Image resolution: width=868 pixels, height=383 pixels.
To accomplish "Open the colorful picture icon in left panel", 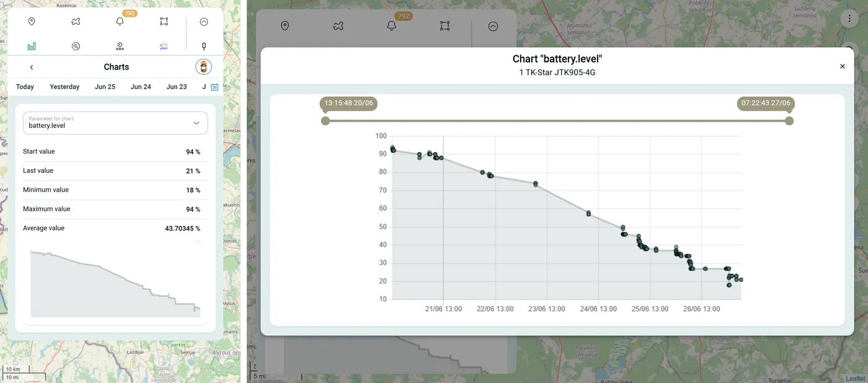I will pos(164,46).
